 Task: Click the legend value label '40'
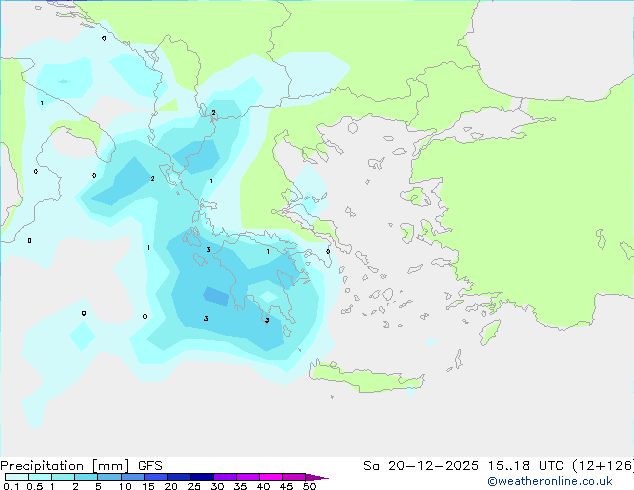pos(263,486)
